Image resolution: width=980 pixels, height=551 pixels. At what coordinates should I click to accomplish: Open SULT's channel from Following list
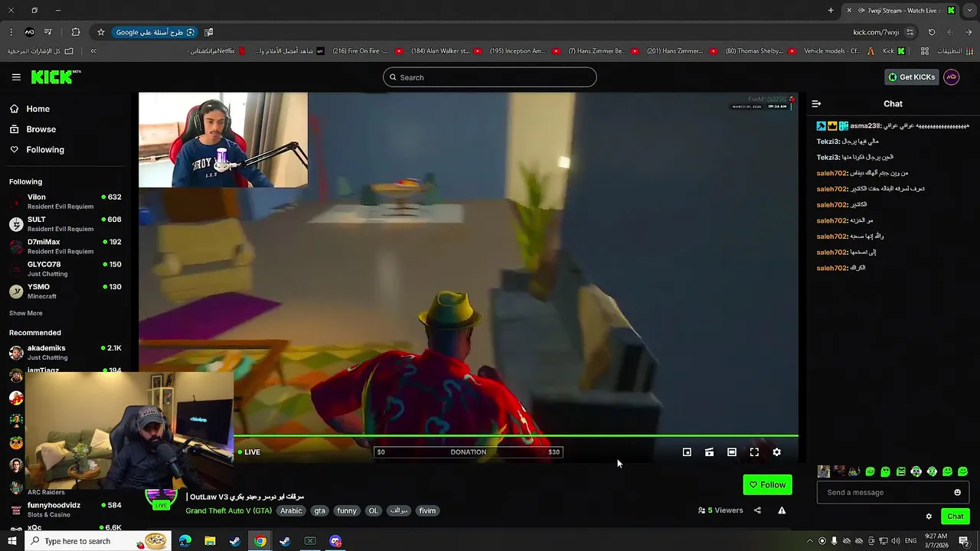66,223
